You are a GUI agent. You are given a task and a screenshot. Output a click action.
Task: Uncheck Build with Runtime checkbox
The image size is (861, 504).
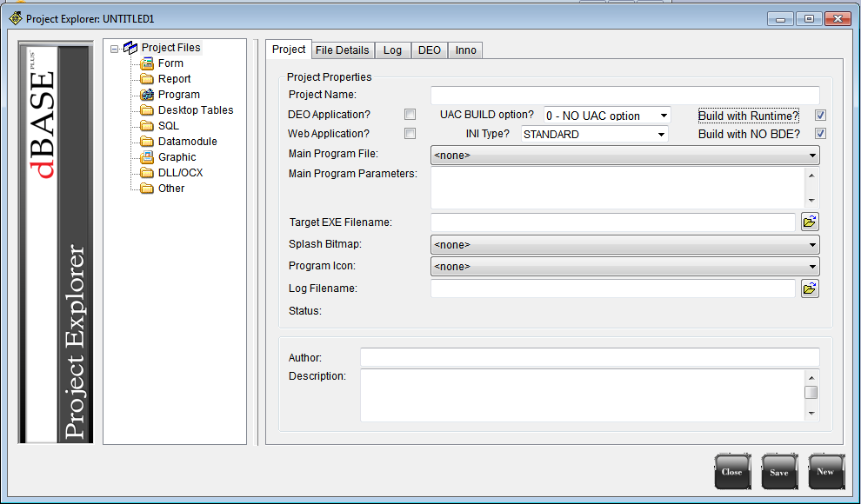(x=820, y=116)
